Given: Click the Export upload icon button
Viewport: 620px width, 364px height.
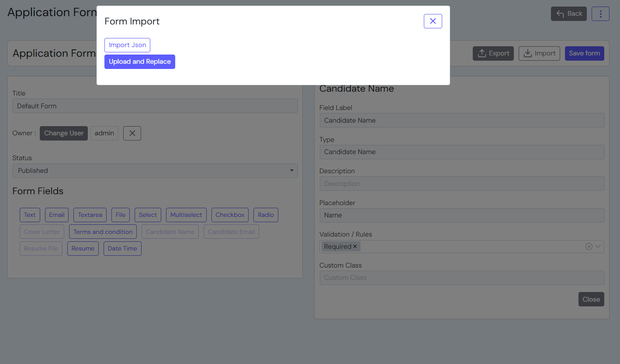Looking at the screenshot, I should (493, 53).
